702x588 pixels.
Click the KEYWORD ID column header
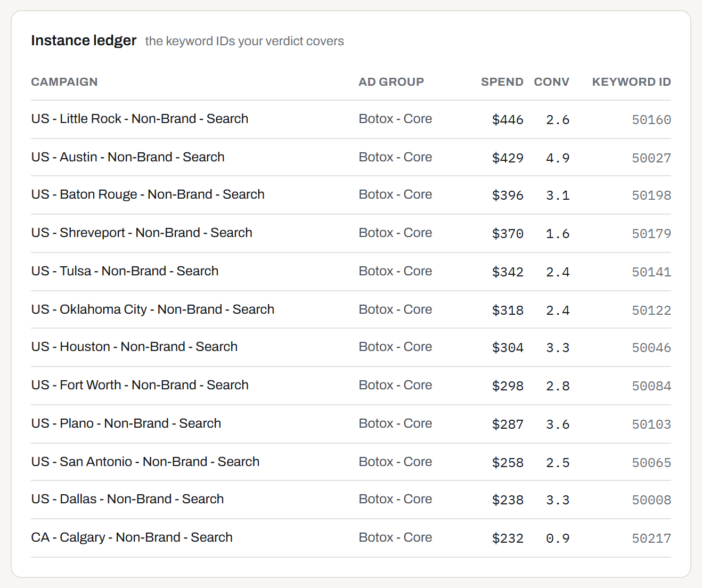point(632,82)
